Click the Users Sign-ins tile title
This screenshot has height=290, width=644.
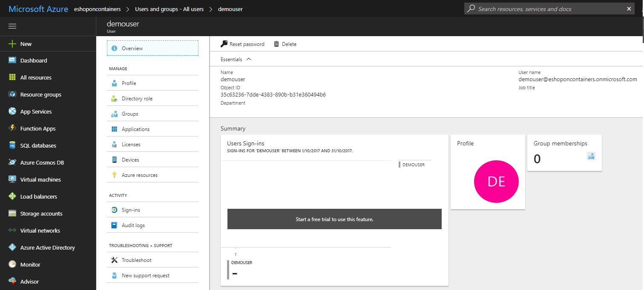pyautogui.click(x=246, y=143)
